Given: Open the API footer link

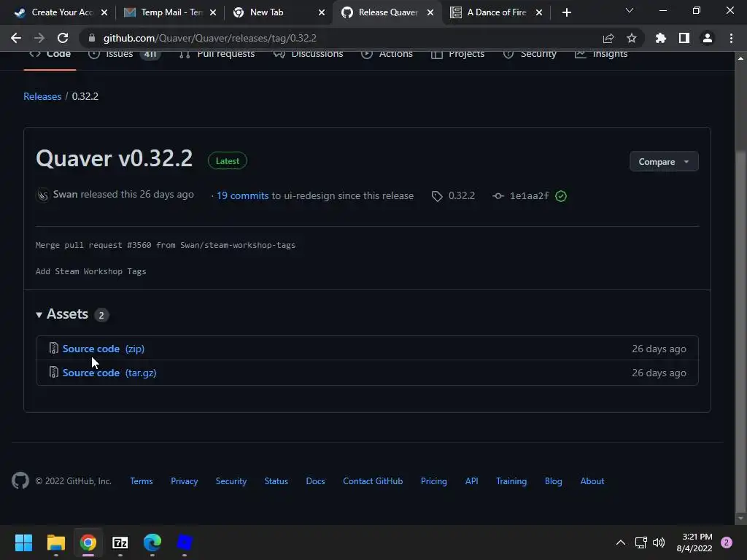Looking at the screenshot, I should [x=472, y=481].
